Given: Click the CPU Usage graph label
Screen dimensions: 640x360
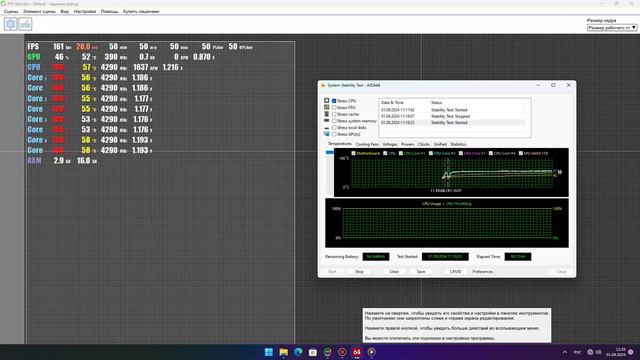Looking at the screenshot, I should (431, 204).
